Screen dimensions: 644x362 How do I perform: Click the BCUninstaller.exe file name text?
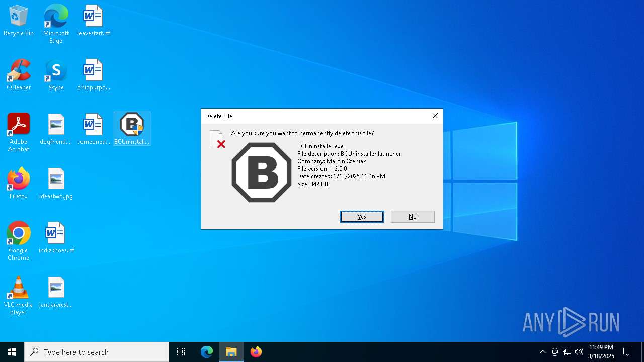(320, 146)
